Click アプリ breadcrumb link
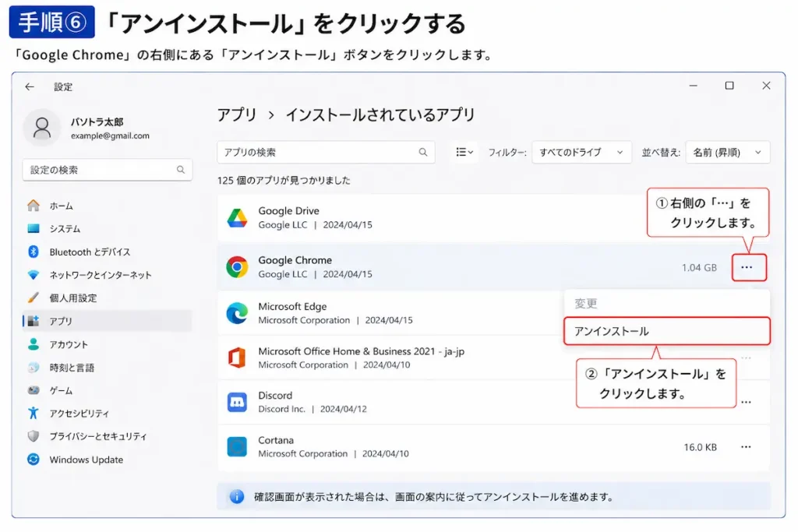Viewport: 798px width, 532px height. 237,115
